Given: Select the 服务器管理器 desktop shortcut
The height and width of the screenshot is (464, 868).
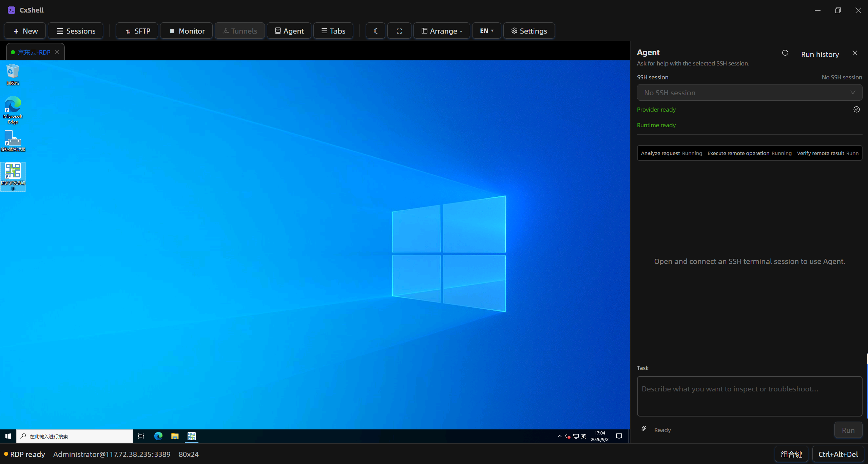Looking at the screenshot, I should (13, 141).
